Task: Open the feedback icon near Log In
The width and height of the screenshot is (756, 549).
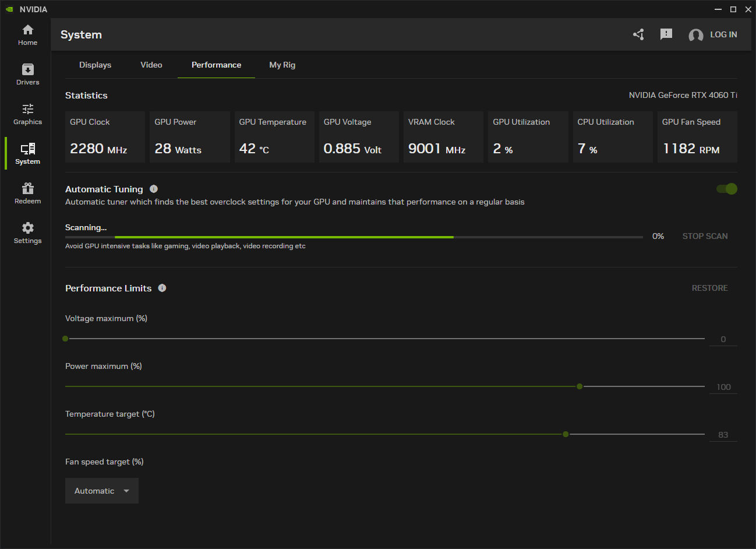Action: coord(666,34)
